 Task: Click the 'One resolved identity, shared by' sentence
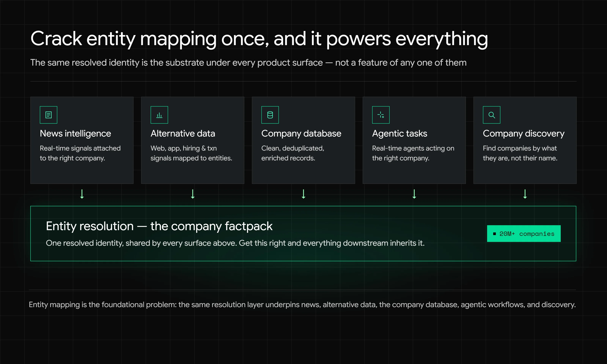pos(235,243)
